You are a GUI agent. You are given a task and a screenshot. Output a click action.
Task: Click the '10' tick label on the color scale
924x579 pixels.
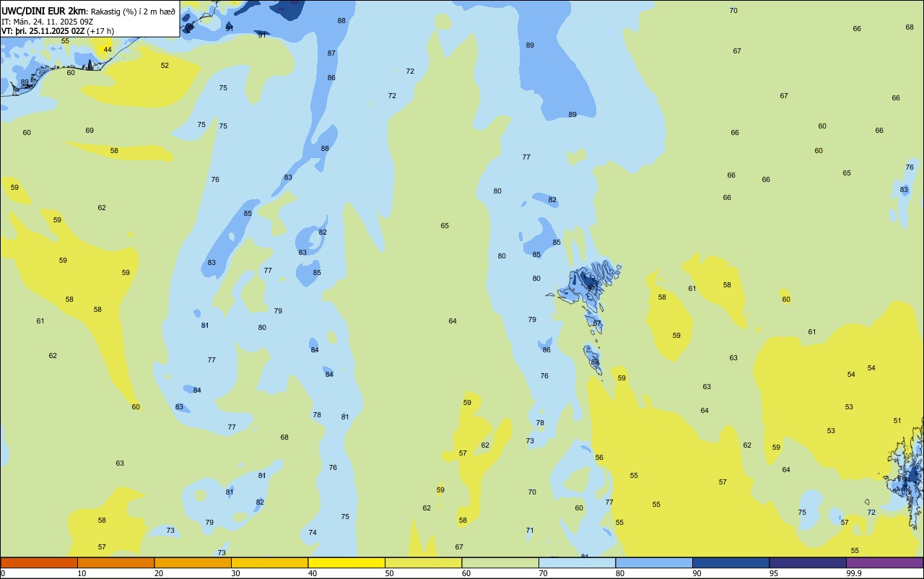tap(82, 573)
